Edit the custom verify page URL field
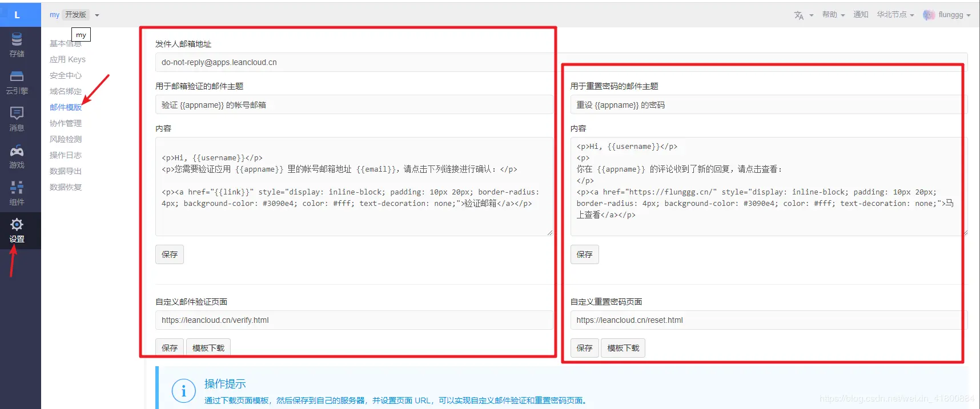980x409 pixels. pos(354,320)
